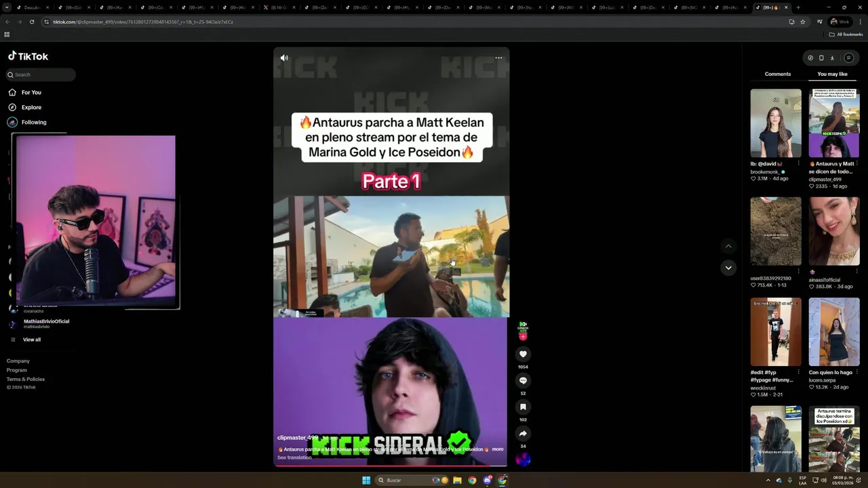Follow the creator via red plus badge
868x488 pixels.
point(523,336)
